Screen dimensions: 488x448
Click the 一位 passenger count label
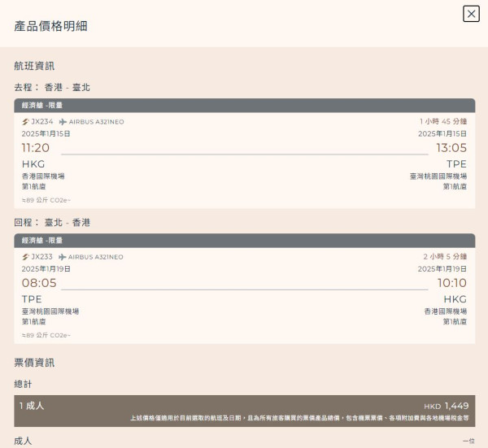click(x=468, y=441)
